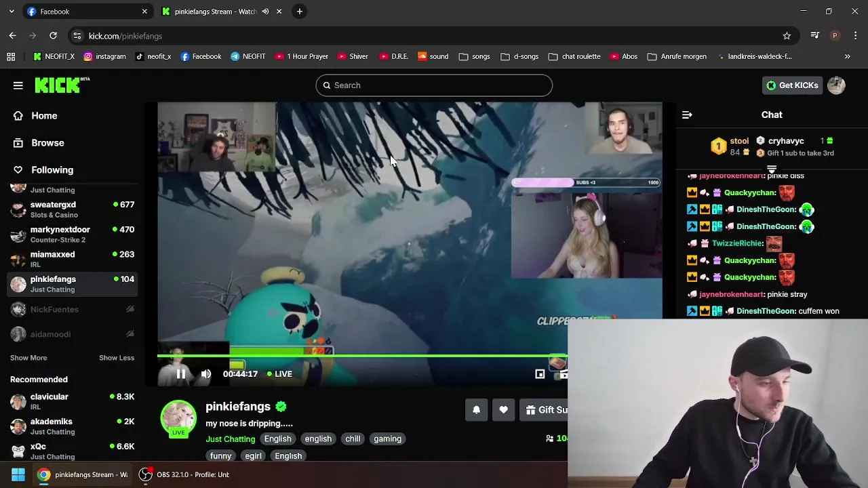Open the NEOFIT.X Kick bookmark
The image size is (868, 488).
[54, 57]
